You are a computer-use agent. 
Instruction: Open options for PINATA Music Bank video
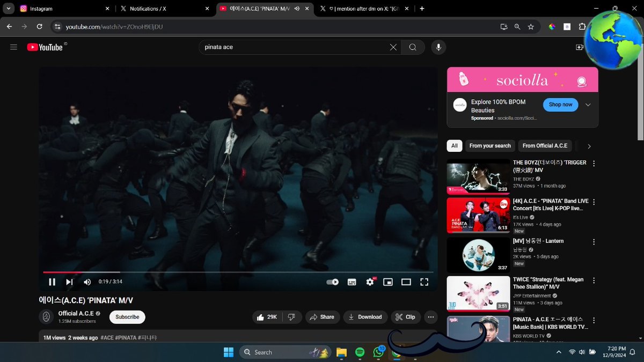click(594, 320)
